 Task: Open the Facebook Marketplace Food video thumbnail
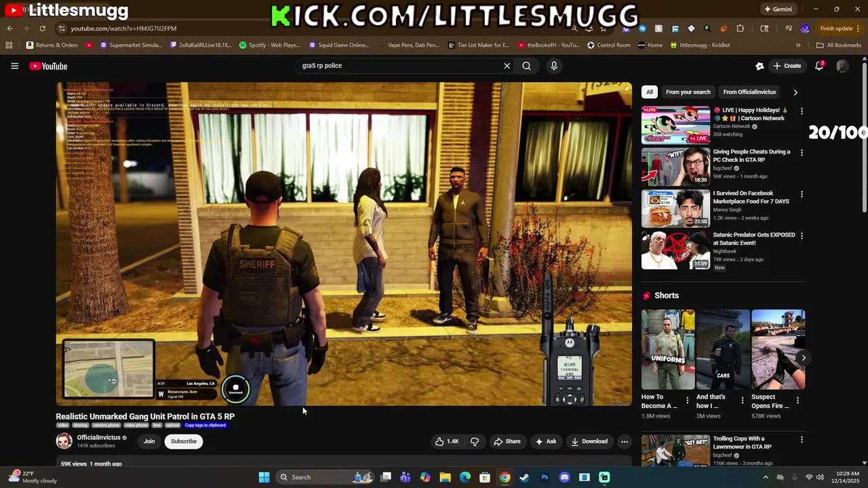[x=675, y=207]
